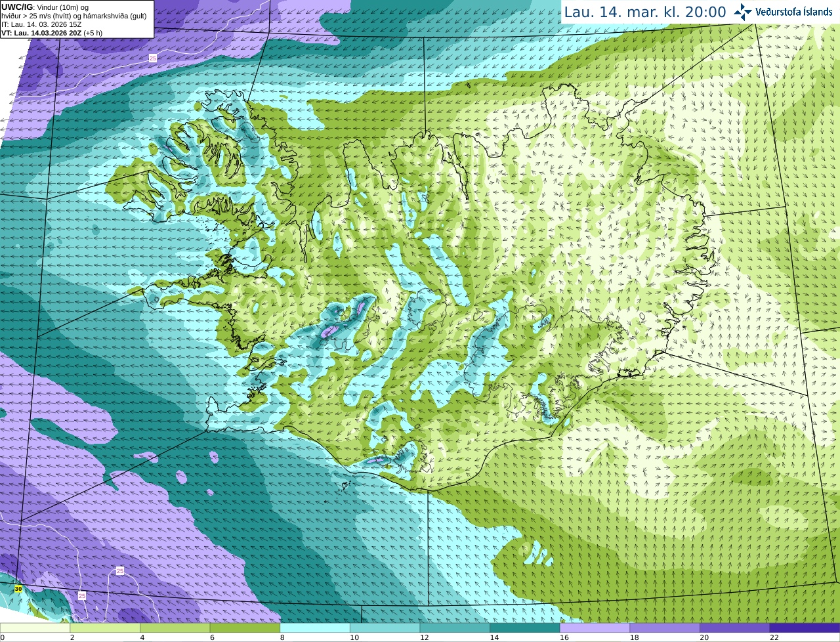
Task: Click the title line UWC/IG: Vindur (10m) og
Action: [x=45, y=7]
